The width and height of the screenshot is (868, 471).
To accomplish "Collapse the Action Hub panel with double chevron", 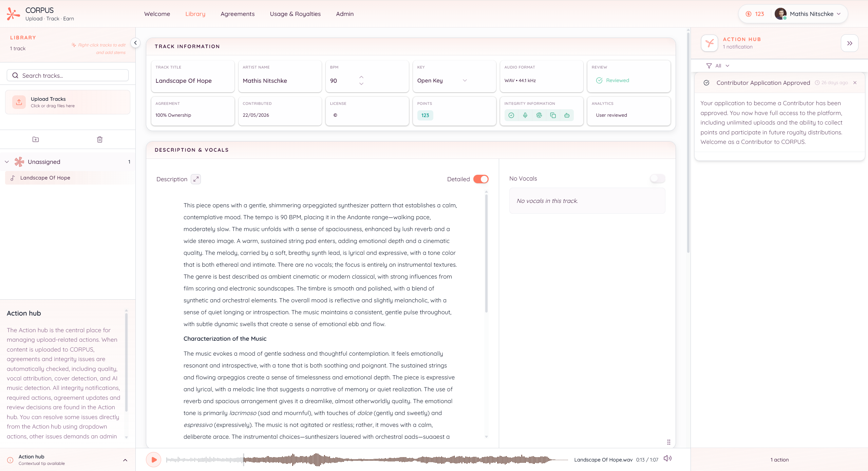I will click(850, 43).
